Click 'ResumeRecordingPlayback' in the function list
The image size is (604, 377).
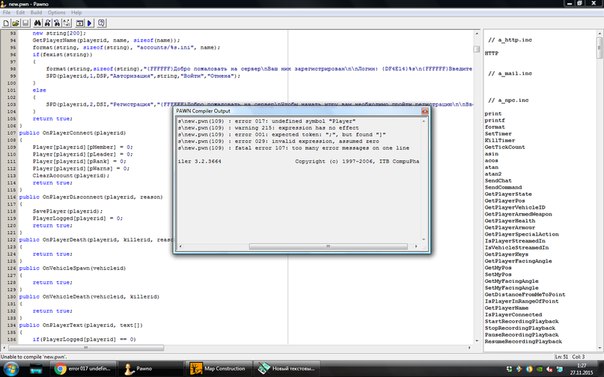pyautogui.click(x=523, y=342)
